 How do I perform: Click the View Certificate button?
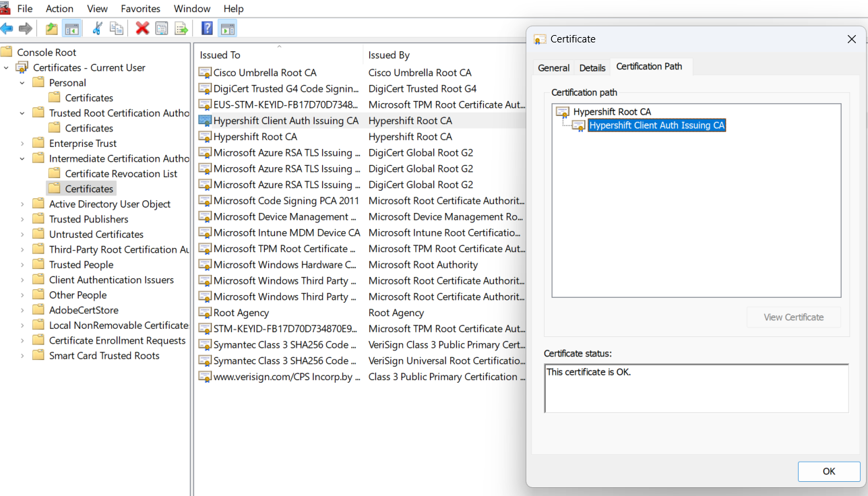point(794,317)
